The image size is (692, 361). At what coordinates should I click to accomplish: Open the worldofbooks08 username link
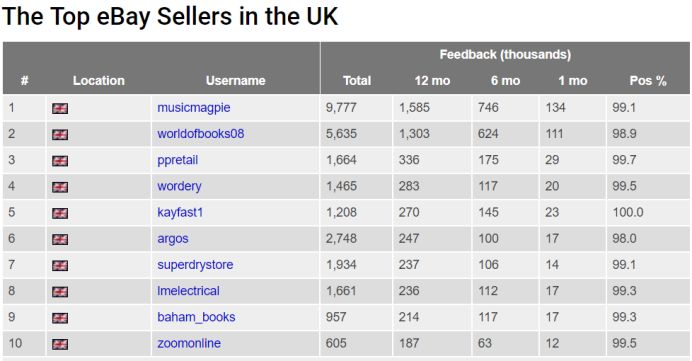(201, 134)
